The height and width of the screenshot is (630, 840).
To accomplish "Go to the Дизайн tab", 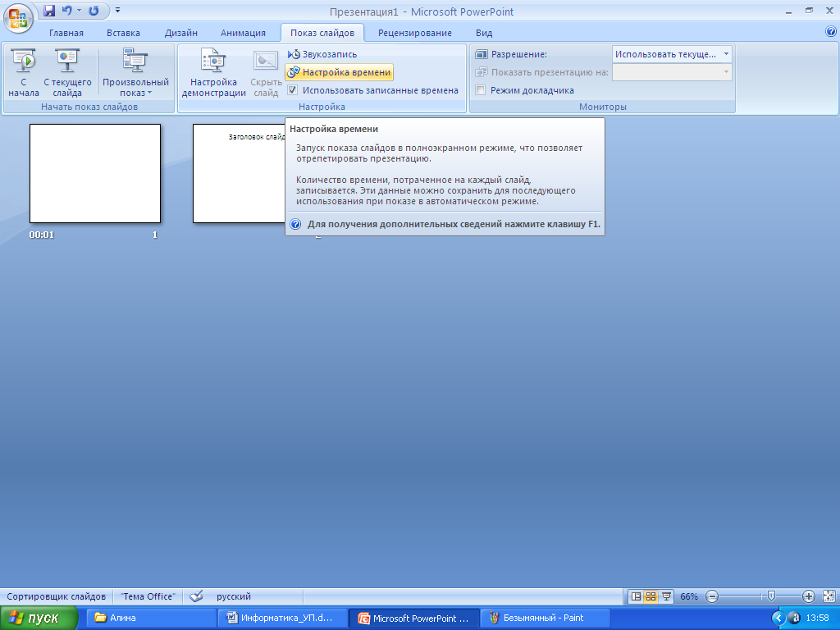I will [181, 33].
